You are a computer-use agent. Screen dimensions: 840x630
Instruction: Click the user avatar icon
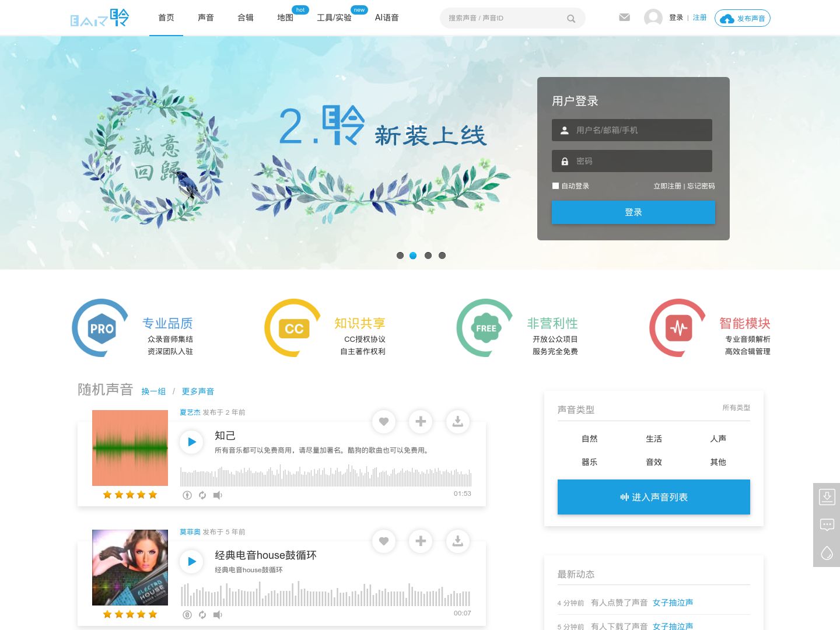point(653,17)
